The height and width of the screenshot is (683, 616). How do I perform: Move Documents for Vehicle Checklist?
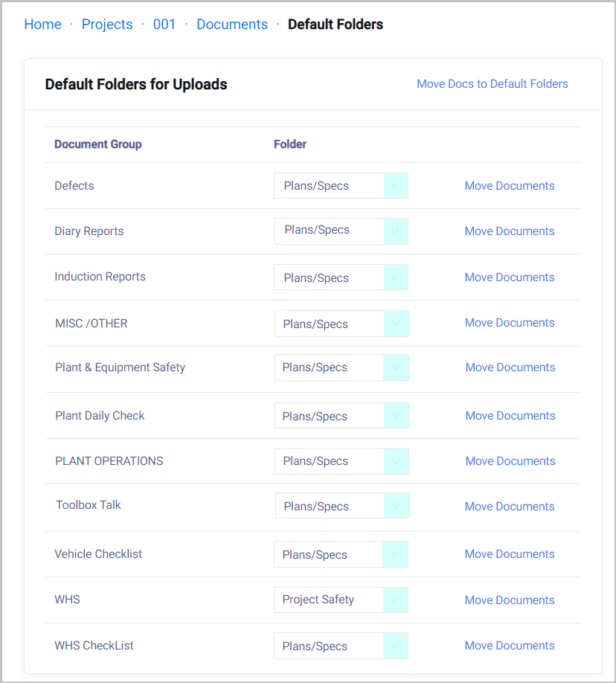tap(510, 554)
